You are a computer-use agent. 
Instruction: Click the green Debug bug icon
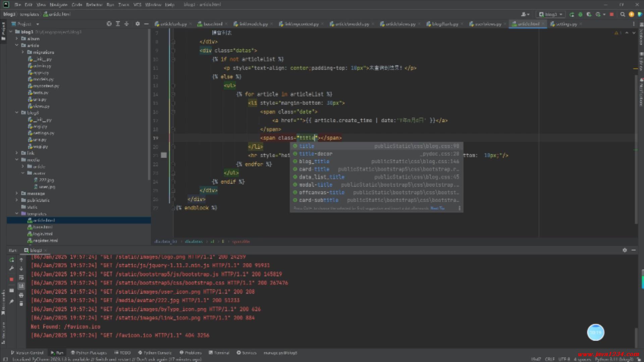click(x=580, y=14)
